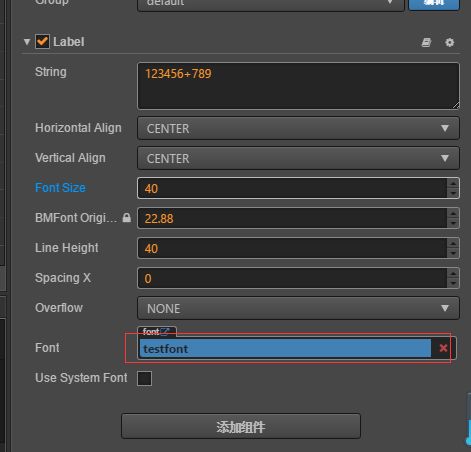
Task: Remove testfont using the red X icon
Action: point(443,348)
